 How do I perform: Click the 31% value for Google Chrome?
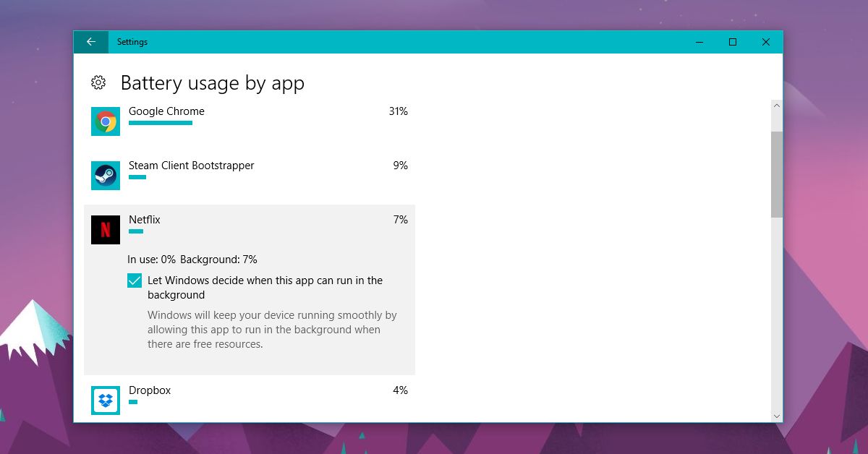click(x=398, y=111)
